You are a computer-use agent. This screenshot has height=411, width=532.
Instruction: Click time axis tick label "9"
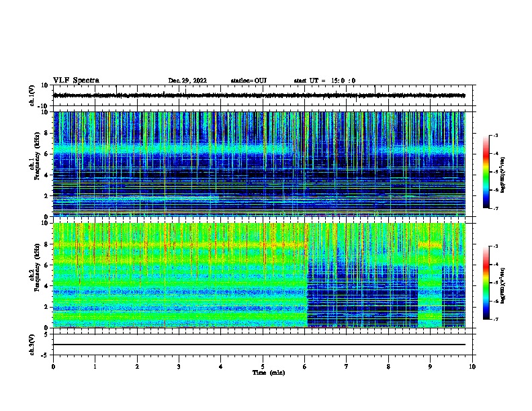[x=430, y=367]
